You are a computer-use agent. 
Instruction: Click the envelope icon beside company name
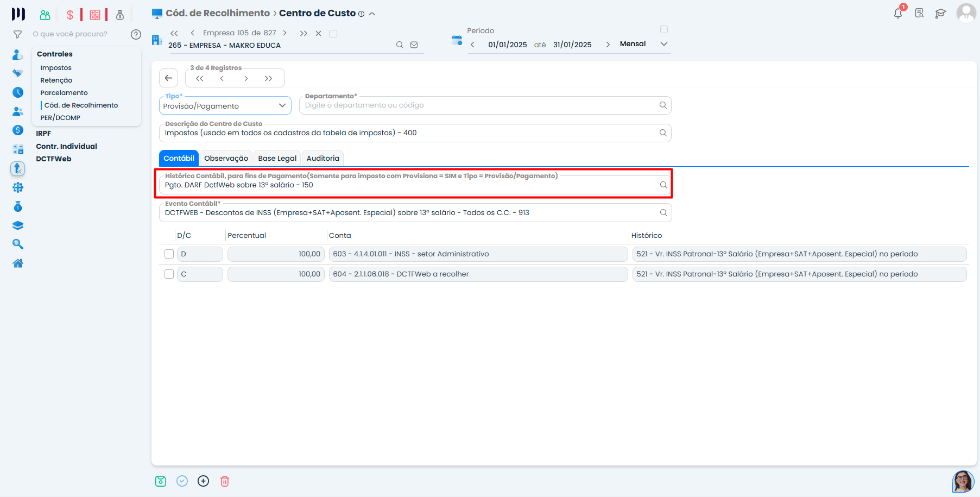[x=414, y=45]
